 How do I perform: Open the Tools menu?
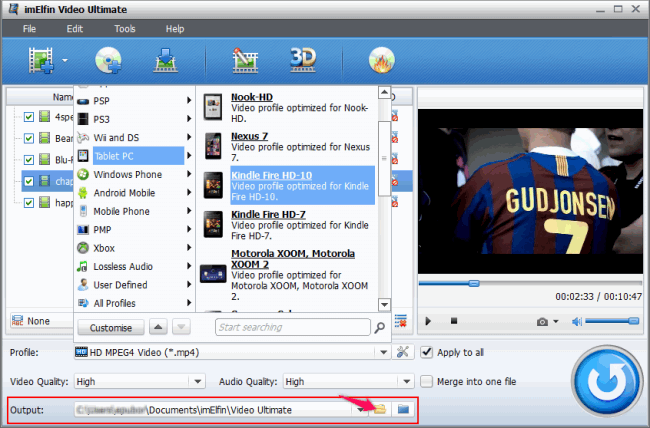[x=125, y=29]
